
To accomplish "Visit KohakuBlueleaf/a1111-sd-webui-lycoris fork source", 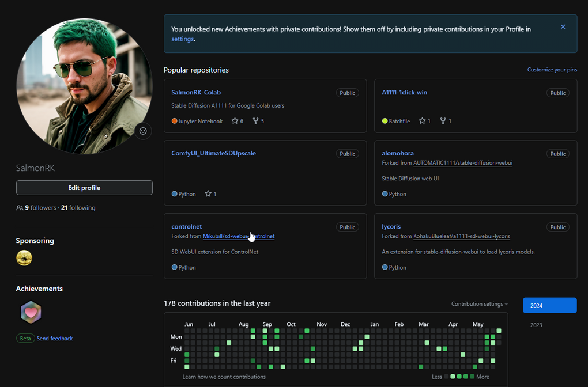I will 462,236.
